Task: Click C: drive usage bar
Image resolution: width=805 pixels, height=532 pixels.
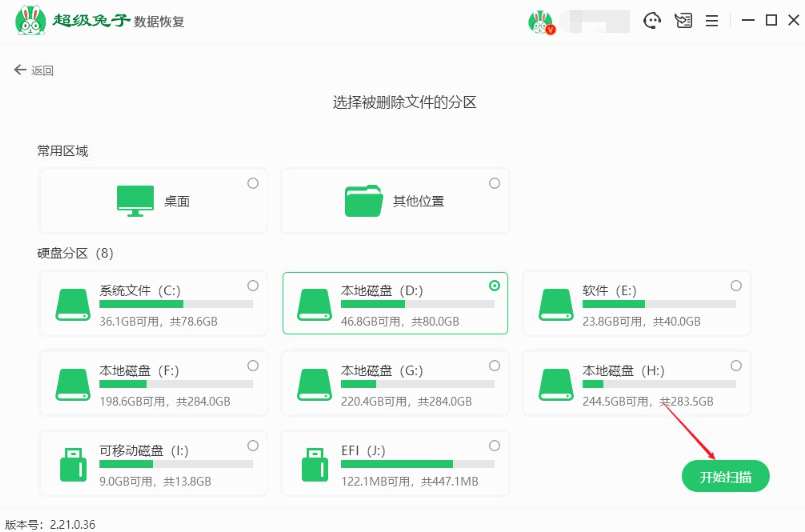Action: [x=176, y=304]
